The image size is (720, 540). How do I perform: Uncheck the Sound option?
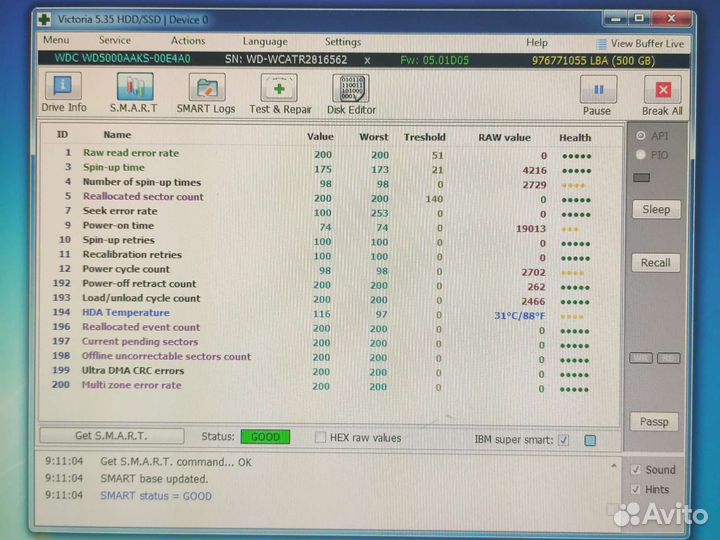pos(637,469)
